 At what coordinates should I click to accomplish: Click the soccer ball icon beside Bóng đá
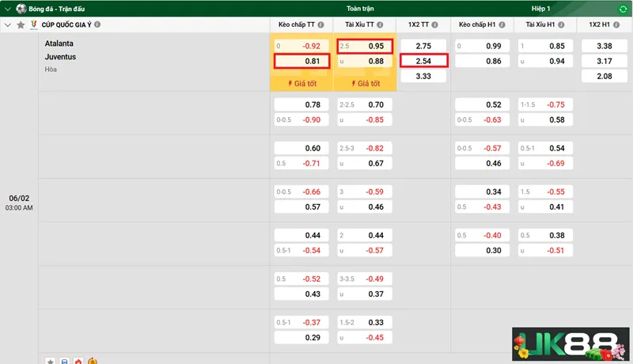click(x=21, y=9)
